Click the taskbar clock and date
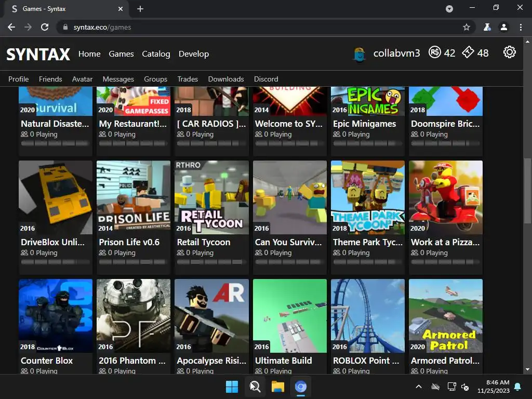 tap(494, 387)
